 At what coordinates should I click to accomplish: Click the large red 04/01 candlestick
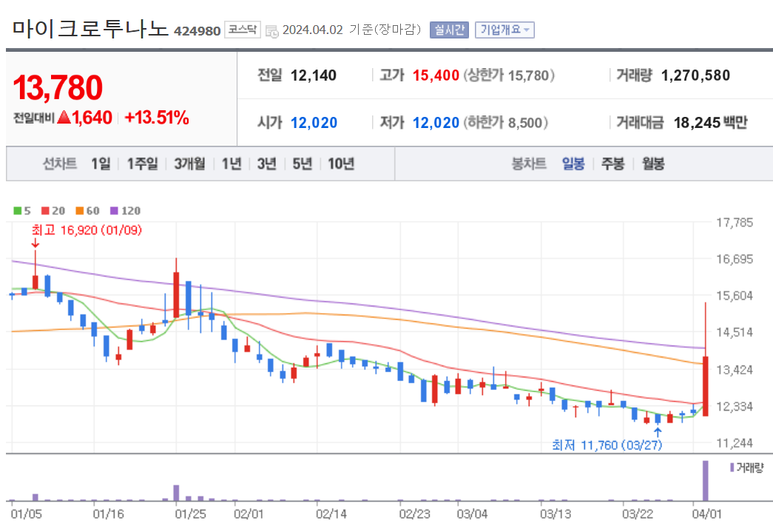(x=706, y=386)
